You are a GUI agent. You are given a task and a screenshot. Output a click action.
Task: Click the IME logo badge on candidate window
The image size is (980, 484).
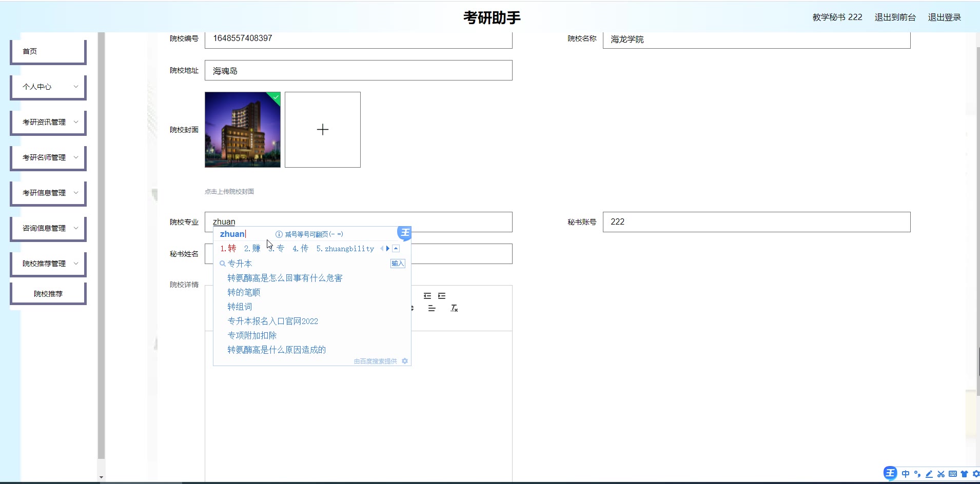(405, 233)
